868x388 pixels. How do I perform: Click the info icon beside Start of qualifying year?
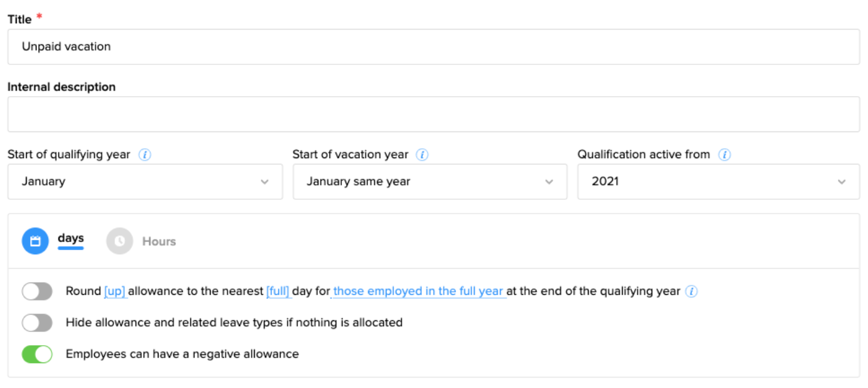(145, 155)
